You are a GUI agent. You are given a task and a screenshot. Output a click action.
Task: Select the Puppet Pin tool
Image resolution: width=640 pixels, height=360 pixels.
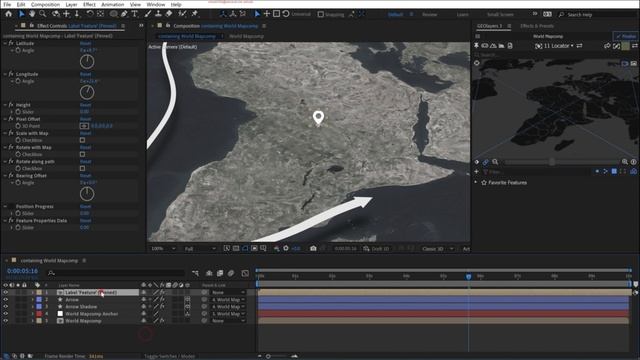click(x=195, y=14)
